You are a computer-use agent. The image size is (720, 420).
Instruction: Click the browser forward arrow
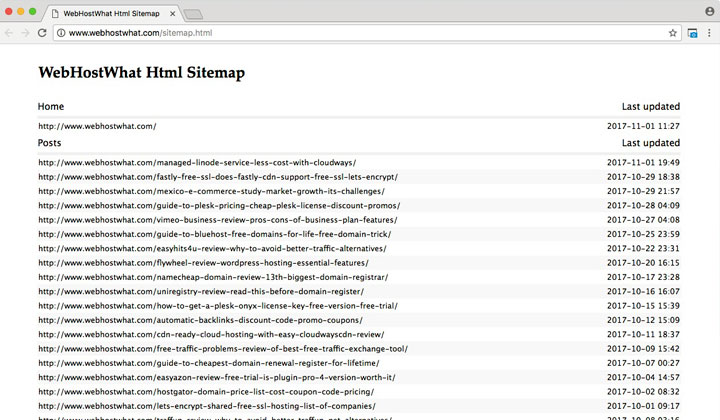tap(25, 33)
